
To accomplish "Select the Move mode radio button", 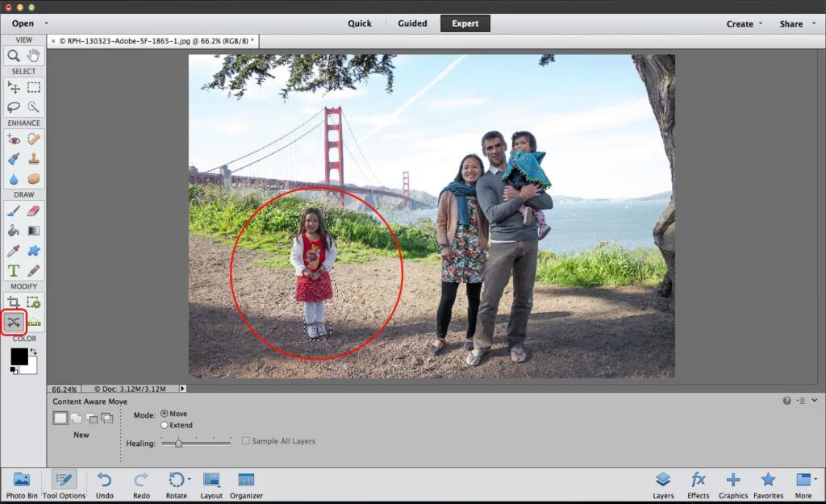I will (x=165, y=414).
